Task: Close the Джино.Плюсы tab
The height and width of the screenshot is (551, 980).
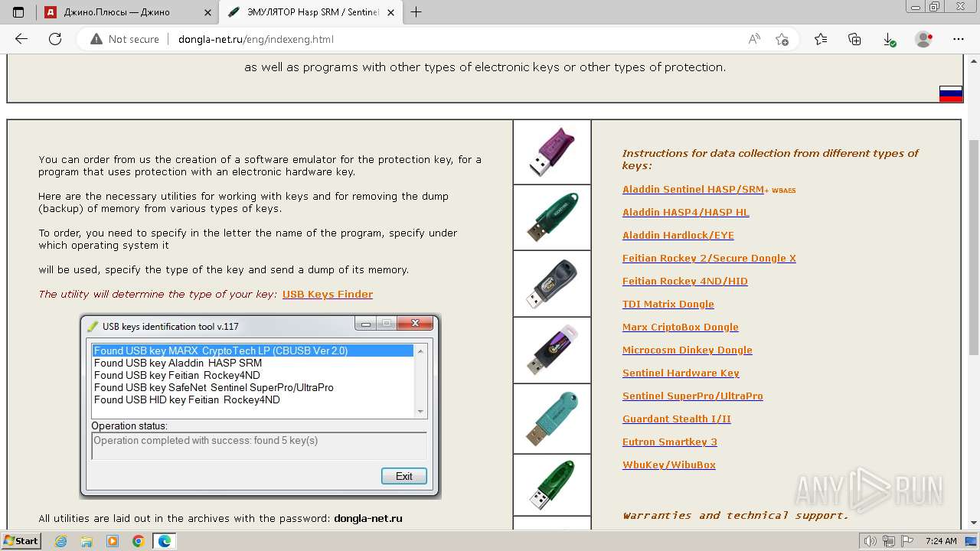Action: pos(207,12)
